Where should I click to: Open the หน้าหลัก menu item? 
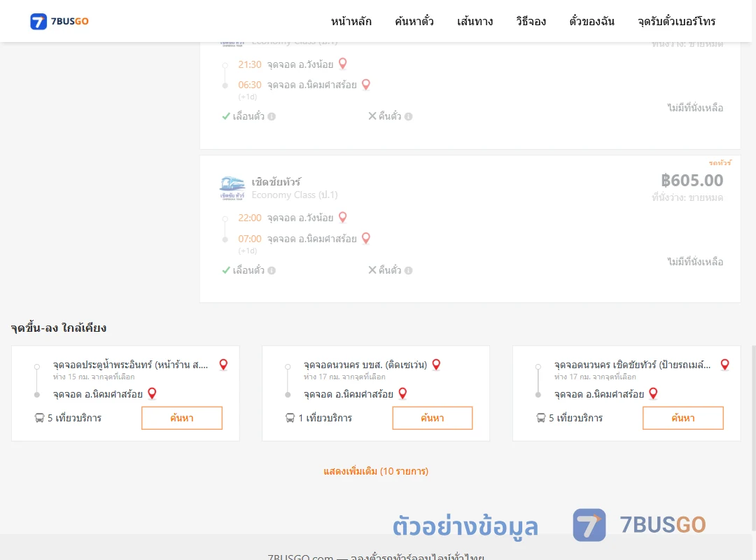point(351,21)
